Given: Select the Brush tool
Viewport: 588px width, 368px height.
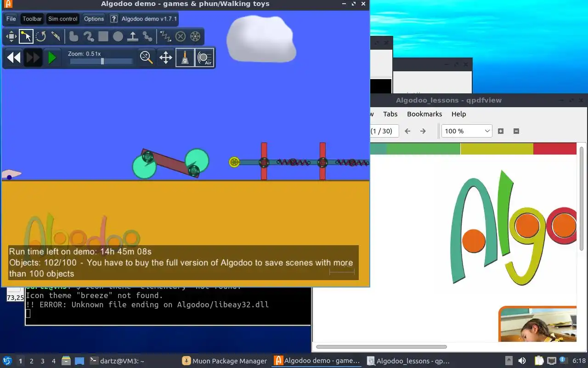Looking at the screenshot, I should 88,36.
